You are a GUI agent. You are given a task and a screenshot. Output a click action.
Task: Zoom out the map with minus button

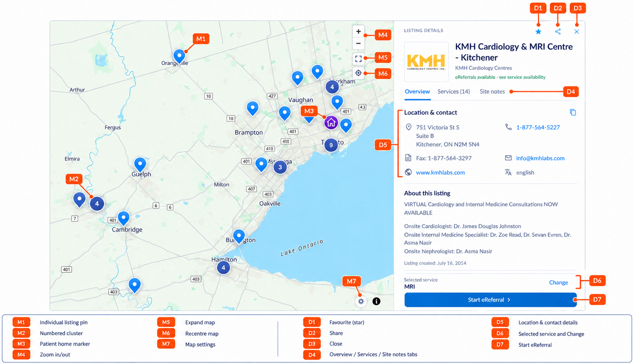(x=358, y=43)
